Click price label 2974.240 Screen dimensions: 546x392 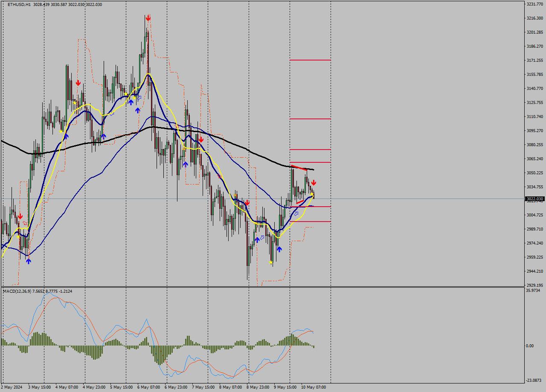point(534,243)
